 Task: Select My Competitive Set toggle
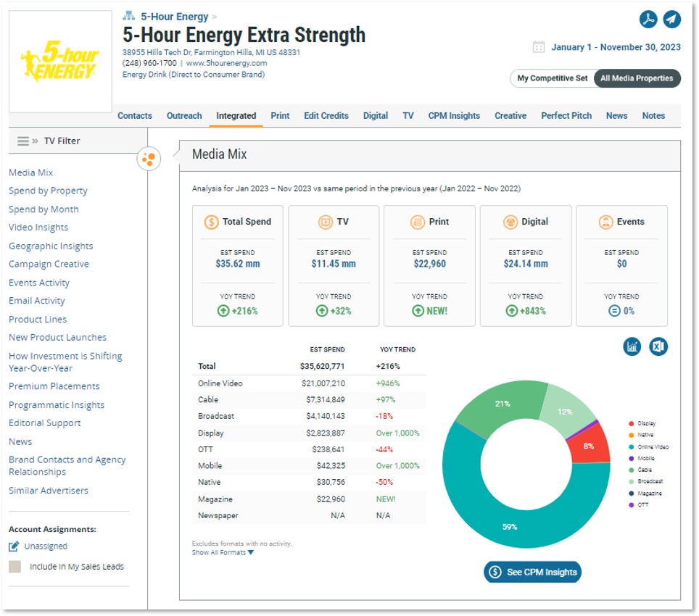[553, 78]
